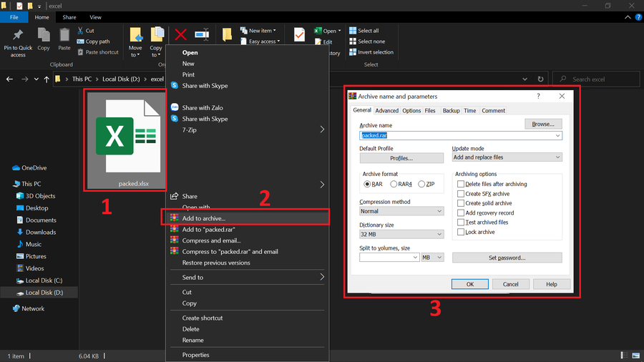
Task: Open the Compression method dropdown
Action: coord(401,211)
